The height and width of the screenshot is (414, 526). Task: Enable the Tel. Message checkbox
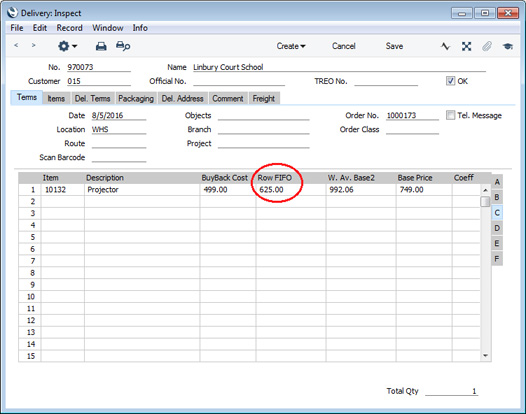450,115
